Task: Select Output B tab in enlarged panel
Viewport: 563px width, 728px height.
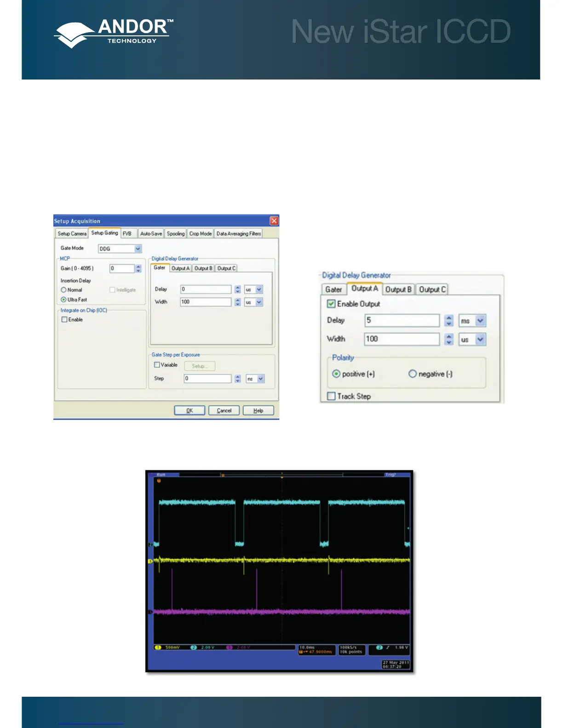Action: pos(398,289)
